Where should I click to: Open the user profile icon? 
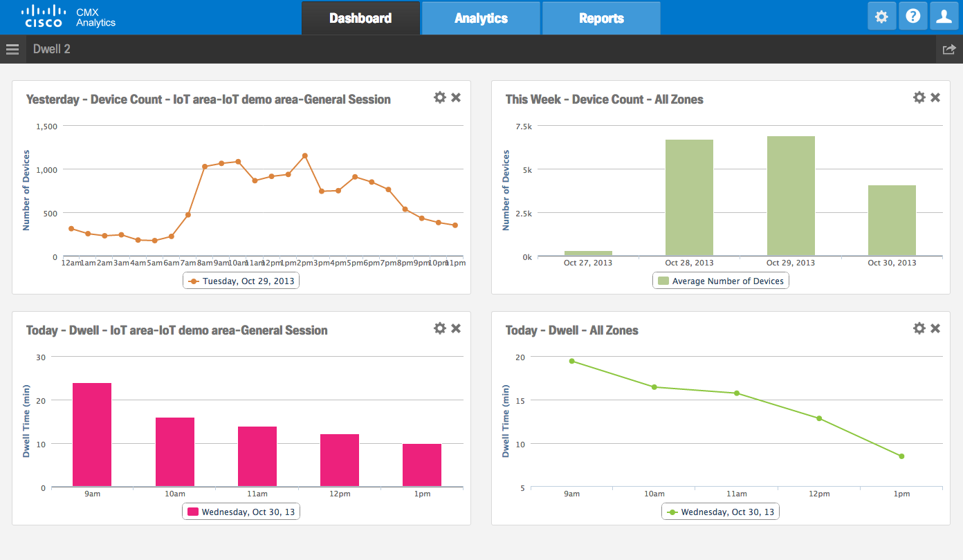click(944, 17)
